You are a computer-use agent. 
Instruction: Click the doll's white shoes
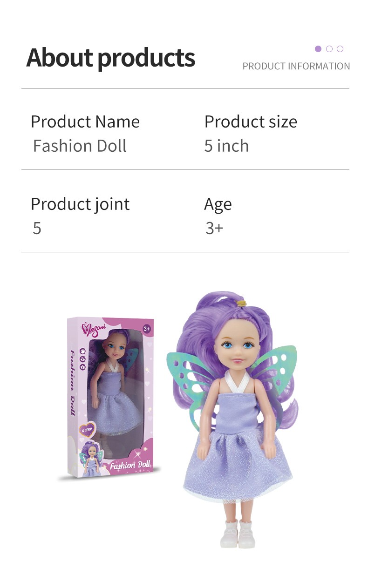click(x=238, y=534)
